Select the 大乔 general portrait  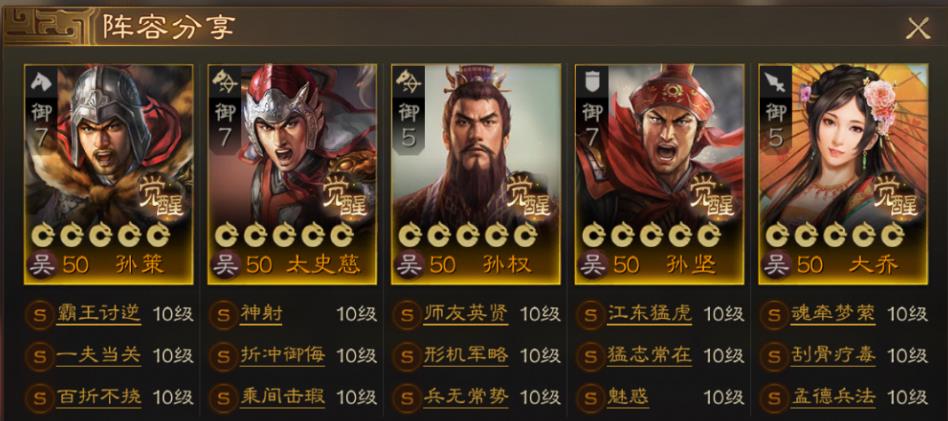coord(843,174)
